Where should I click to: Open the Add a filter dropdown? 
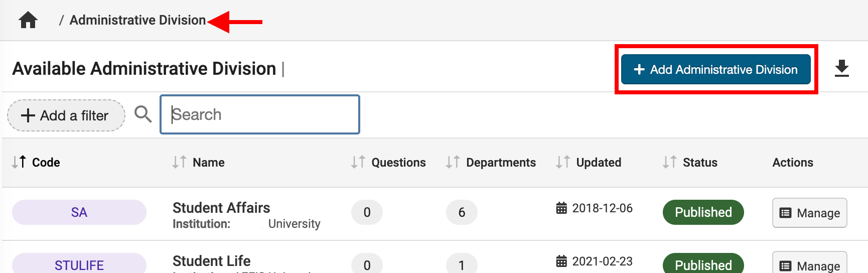click(66, 115)
